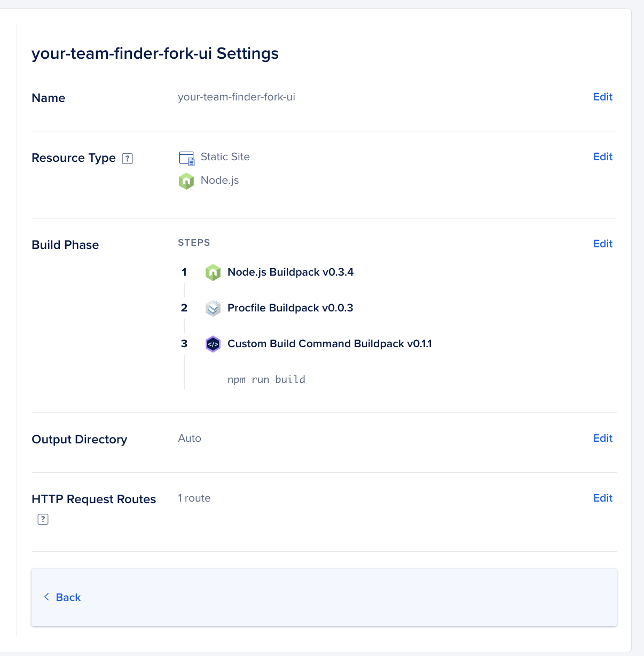Viewport: 644px width, 656px height.
Task: Edit the Build Phase steps
Action: coord(602,244)
